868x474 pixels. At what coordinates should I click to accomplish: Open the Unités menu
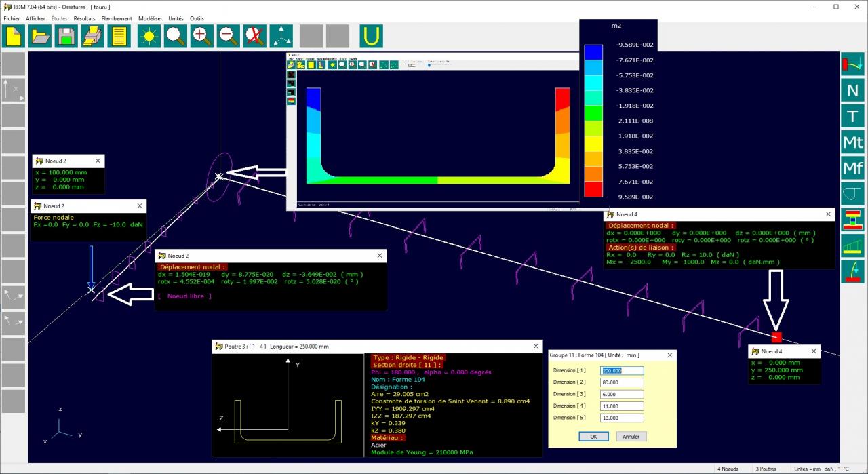point(176,18)
